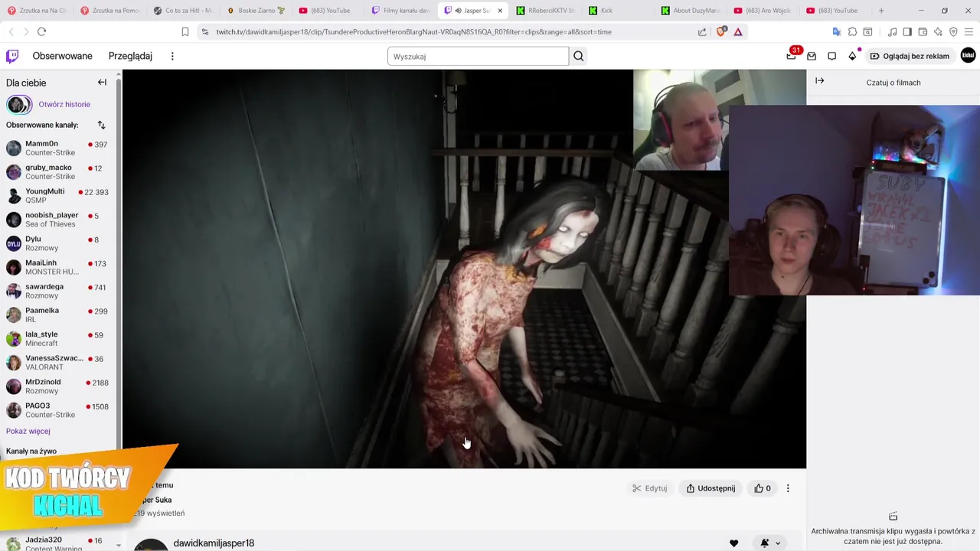Image resolution: width=980 pixels, height=551 pixels.
Task: Collapse the Dla ciebie sidebar
Action: point(102,83)
